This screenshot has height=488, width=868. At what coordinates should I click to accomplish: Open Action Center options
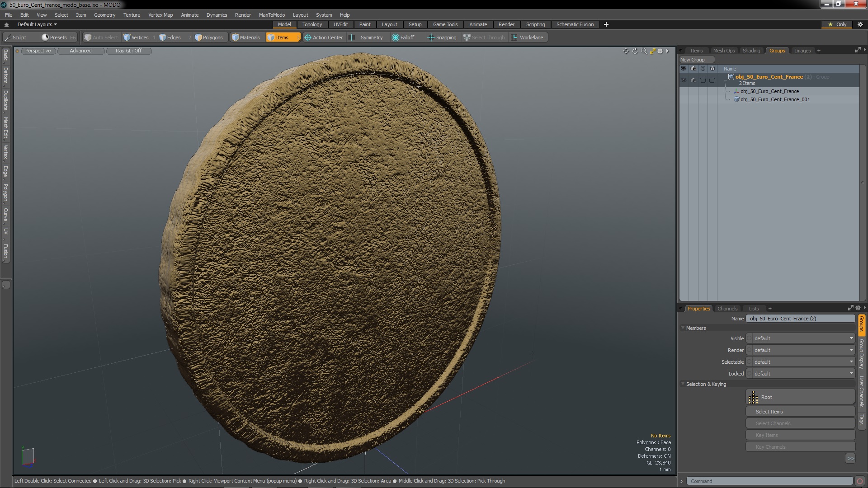pos(324,38)
